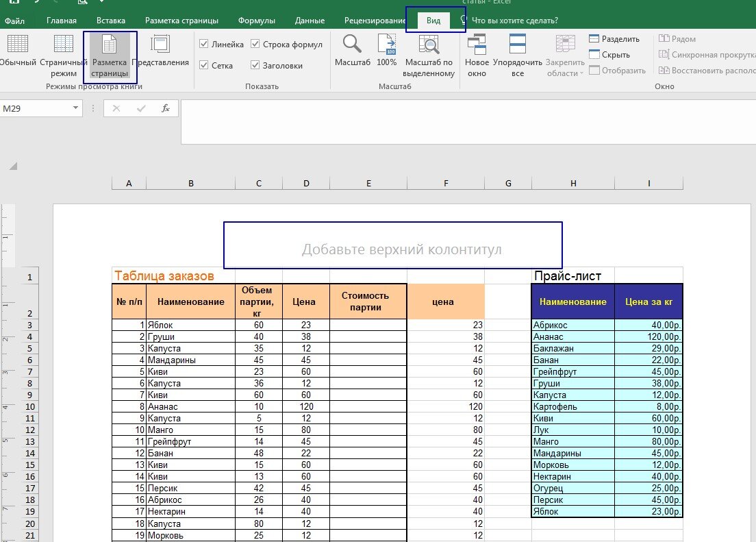
Task: Click the 'Огурец' cell
Action: tap(573, 488)
